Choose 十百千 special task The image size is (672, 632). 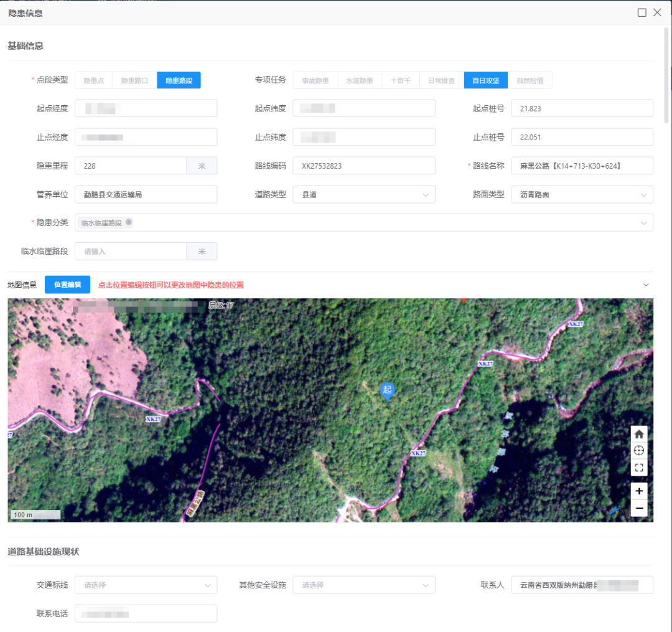(x=400, y=80)
